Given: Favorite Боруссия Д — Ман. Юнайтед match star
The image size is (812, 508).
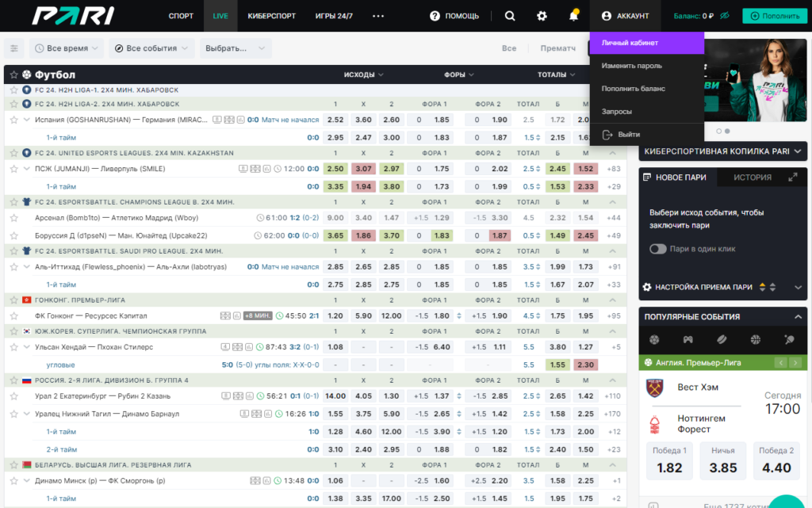Looking at the screenshot, I should pos(14,236).
